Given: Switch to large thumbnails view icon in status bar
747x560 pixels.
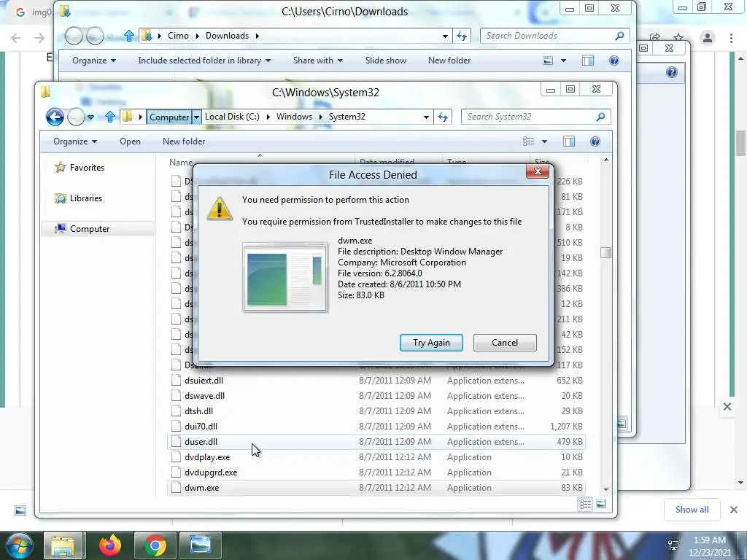Looking at the screenshot, I should pos(601,504).
